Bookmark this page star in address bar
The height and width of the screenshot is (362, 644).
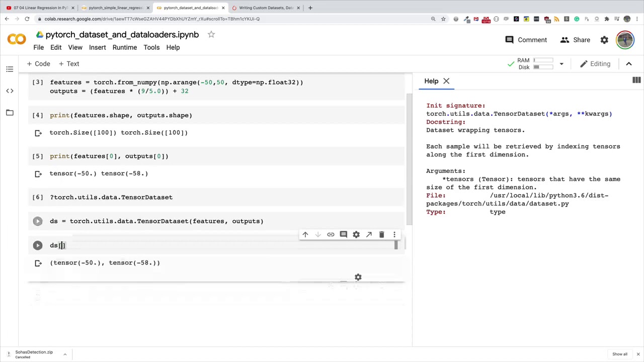443,19
